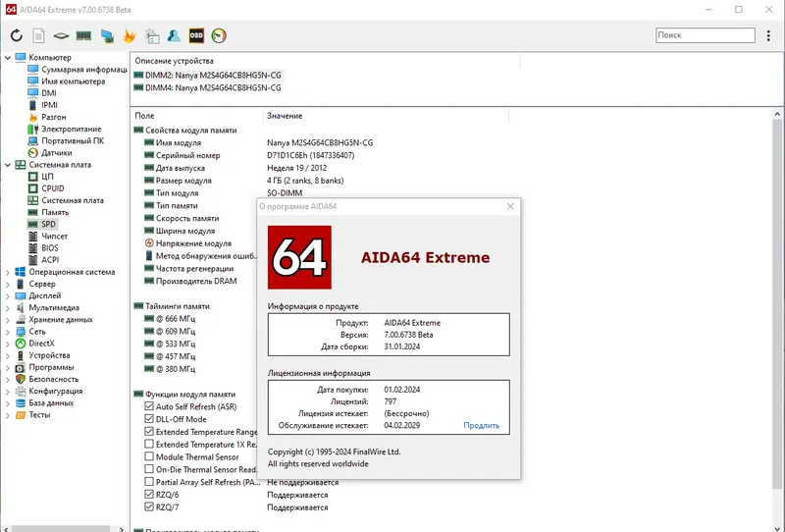Click the motherboard chip toolbar icon
This screenshot has height=532, width=785.
[x=61, y=35]
